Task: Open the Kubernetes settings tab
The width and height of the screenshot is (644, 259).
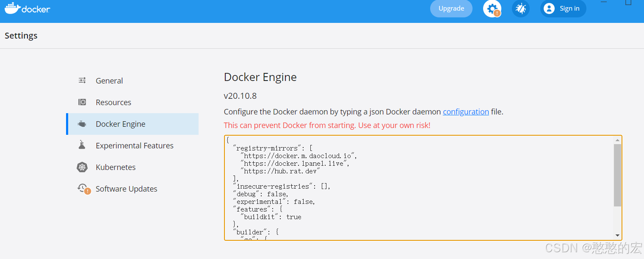Action: coord(132,167)
